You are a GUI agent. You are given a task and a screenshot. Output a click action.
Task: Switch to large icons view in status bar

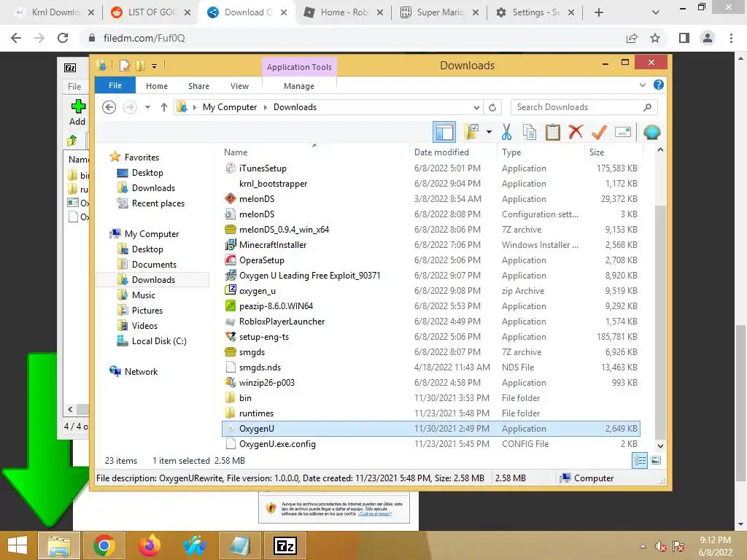coord(656,461)
